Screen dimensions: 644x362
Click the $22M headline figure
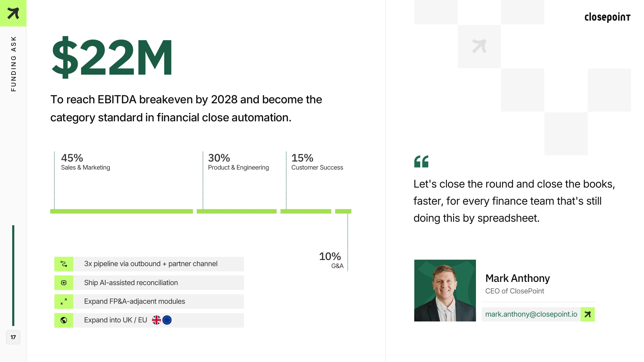[112, 57]
